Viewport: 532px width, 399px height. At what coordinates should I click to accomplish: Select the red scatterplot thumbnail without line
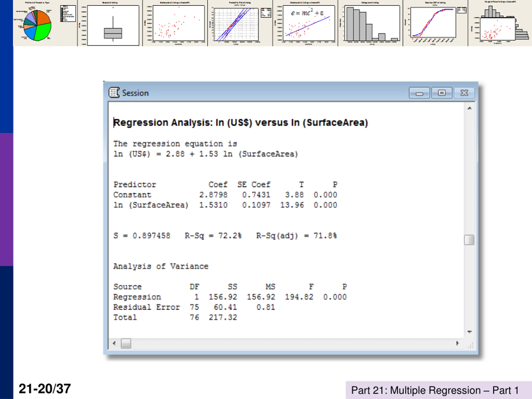(175, 23)
